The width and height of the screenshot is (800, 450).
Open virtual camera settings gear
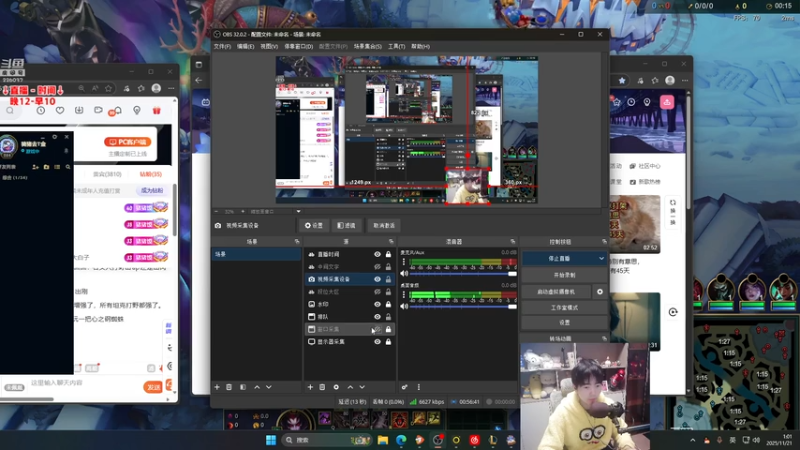(600, 292)
